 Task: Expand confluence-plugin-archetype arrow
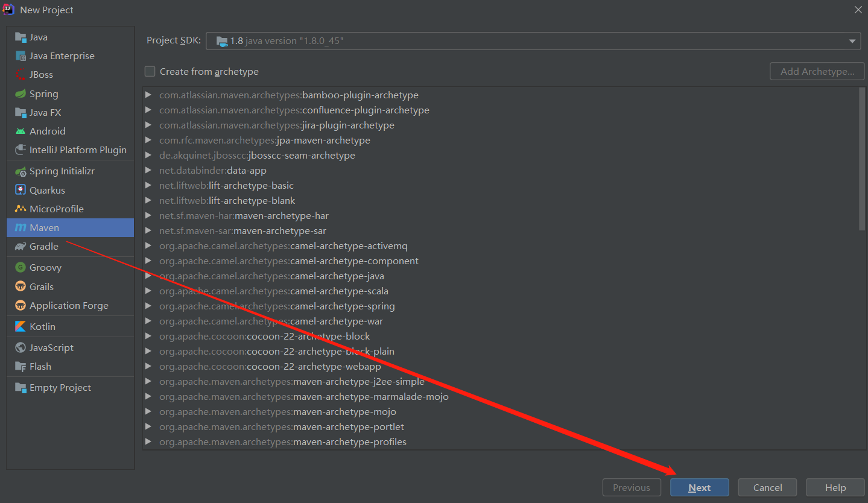[148, 110]
